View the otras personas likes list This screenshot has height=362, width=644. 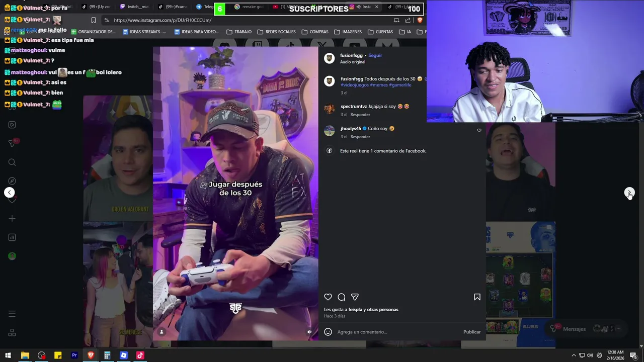click(x=383, y=310)
